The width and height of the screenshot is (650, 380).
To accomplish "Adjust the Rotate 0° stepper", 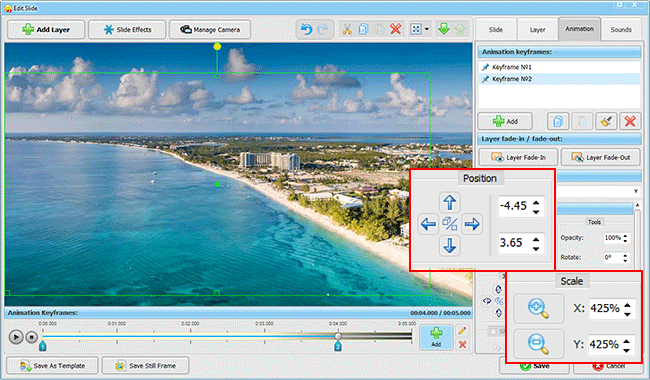I will pyautogui.click(x=626, y=257).
